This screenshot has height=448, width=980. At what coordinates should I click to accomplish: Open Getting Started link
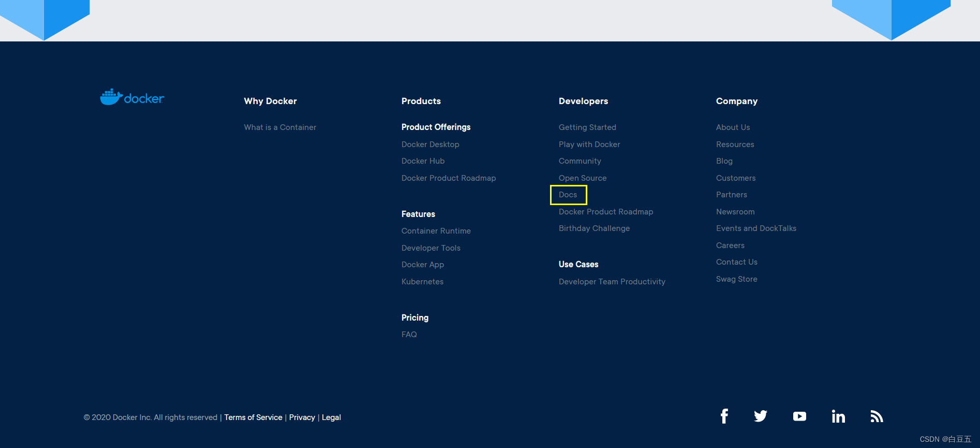click(x=587, y=127)
